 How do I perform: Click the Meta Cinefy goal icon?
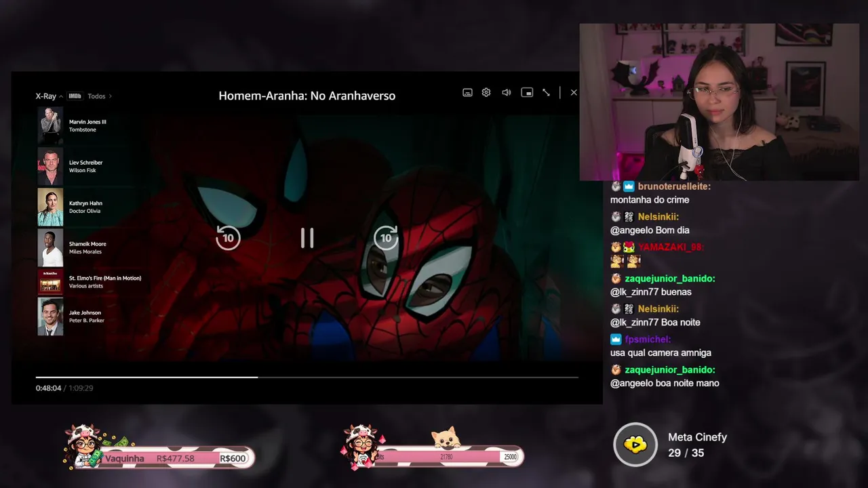[x=635, y=445]
